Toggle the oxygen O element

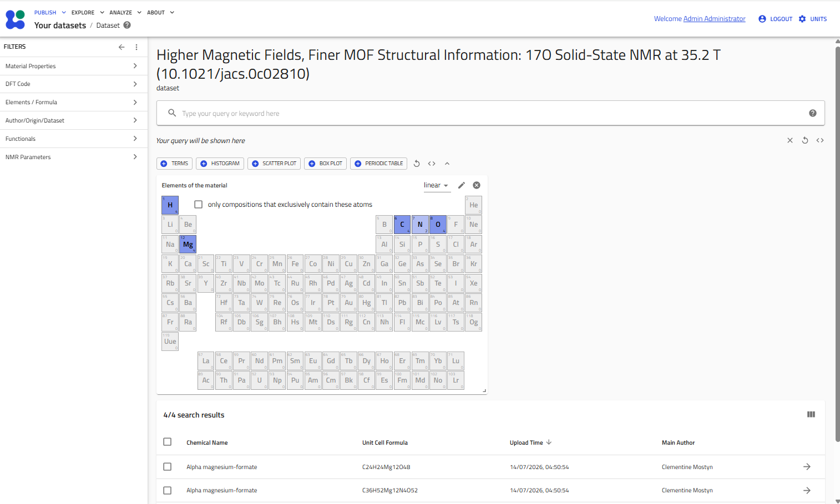438,225
